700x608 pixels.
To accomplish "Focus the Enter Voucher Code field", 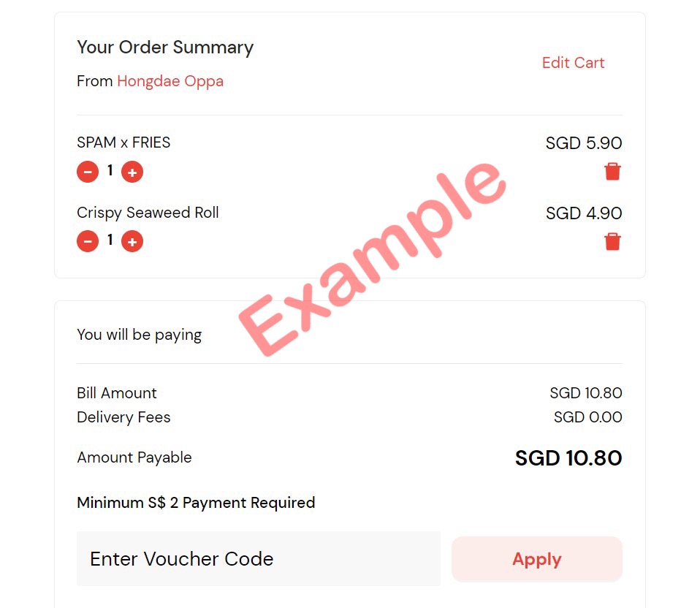I will pos(259,559).
